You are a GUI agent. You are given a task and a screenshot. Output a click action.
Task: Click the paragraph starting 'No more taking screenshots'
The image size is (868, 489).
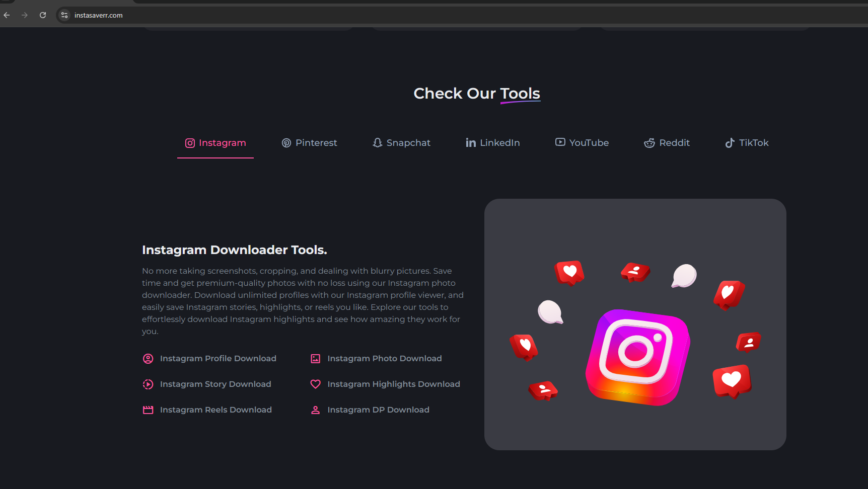pyautogui.click(x=303, y=301)
